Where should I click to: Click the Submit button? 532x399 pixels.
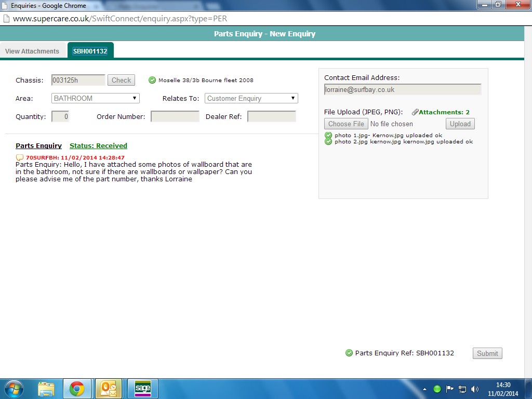tap(487, 353)
